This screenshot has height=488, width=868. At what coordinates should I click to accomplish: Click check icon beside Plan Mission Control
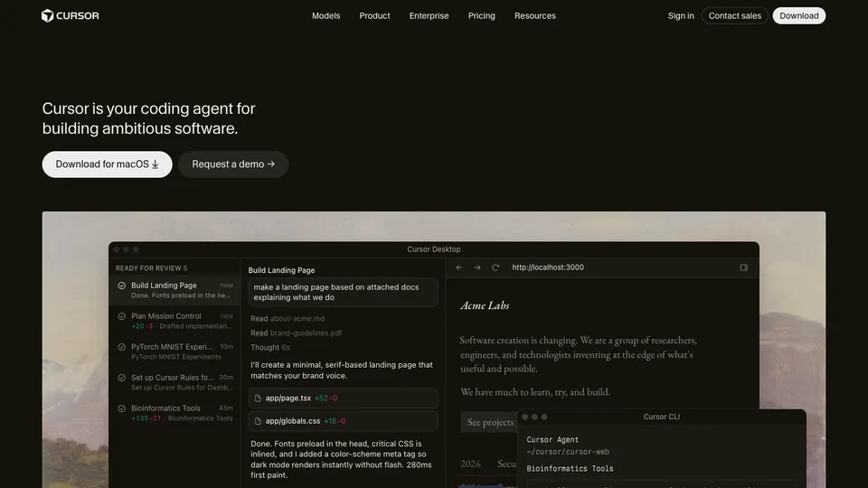click(122, 316)
